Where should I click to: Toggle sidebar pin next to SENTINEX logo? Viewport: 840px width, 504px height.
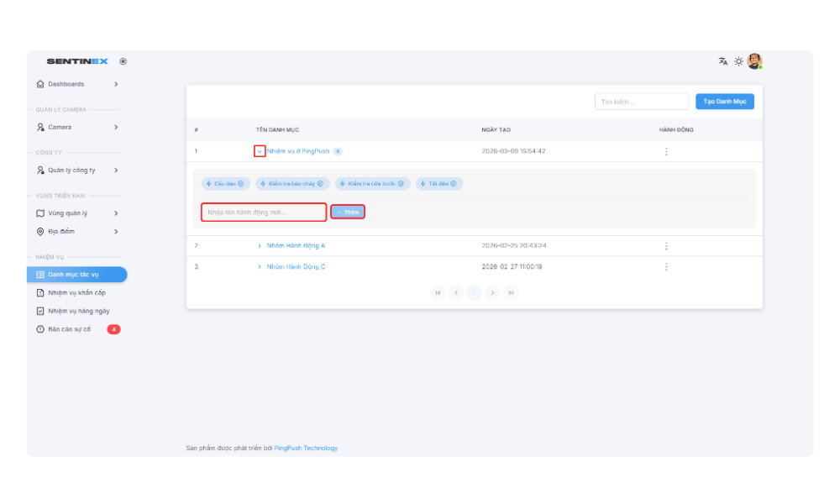[123, 61]
